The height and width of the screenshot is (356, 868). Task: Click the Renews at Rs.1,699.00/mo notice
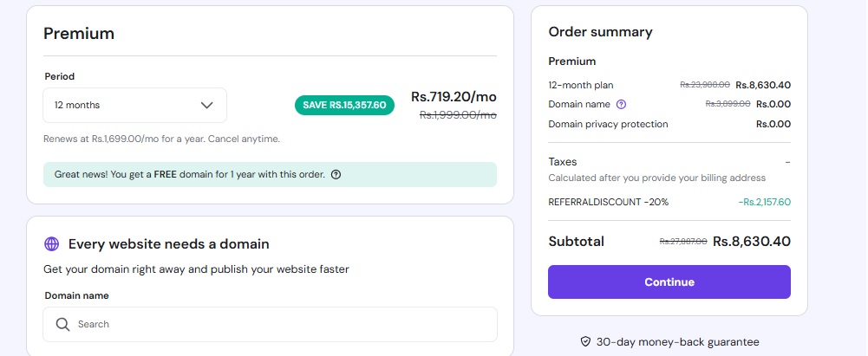161,139
